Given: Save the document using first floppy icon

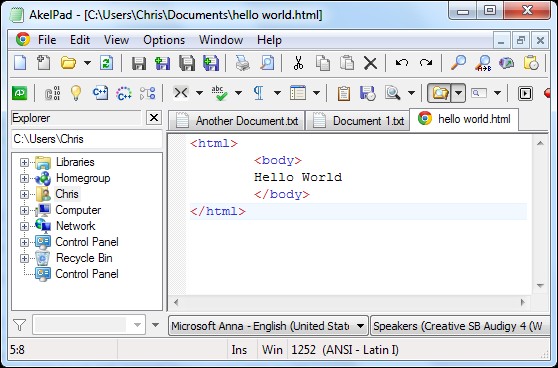Looking at the screenshot, I should coord(139,63).
